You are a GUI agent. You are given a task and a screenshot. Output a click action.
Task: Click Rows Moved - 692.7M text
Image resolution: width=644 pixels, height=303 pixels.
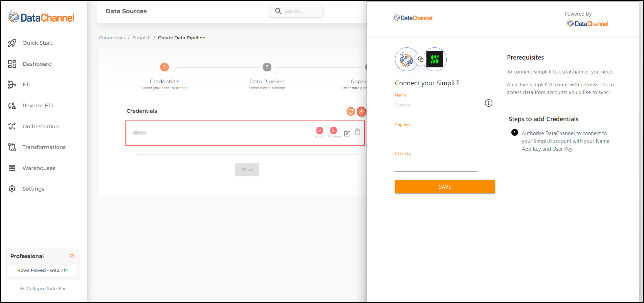pos(43,270)
